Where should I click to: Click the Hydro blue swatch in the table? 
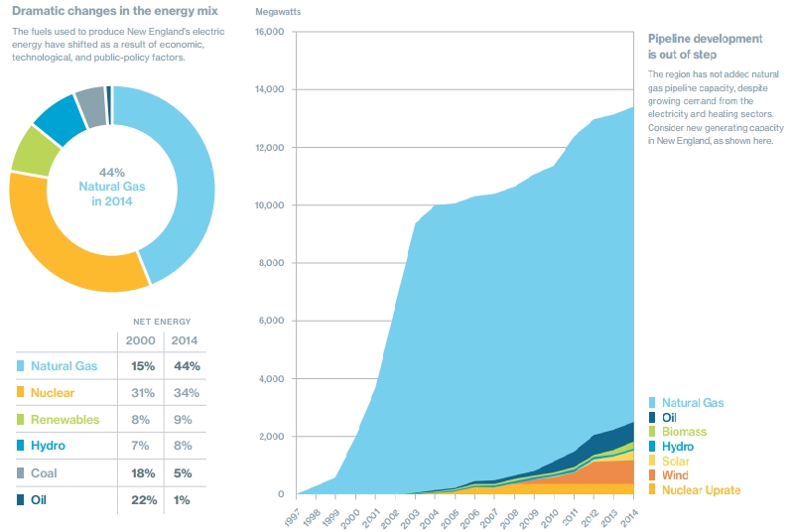click(20, 446)
